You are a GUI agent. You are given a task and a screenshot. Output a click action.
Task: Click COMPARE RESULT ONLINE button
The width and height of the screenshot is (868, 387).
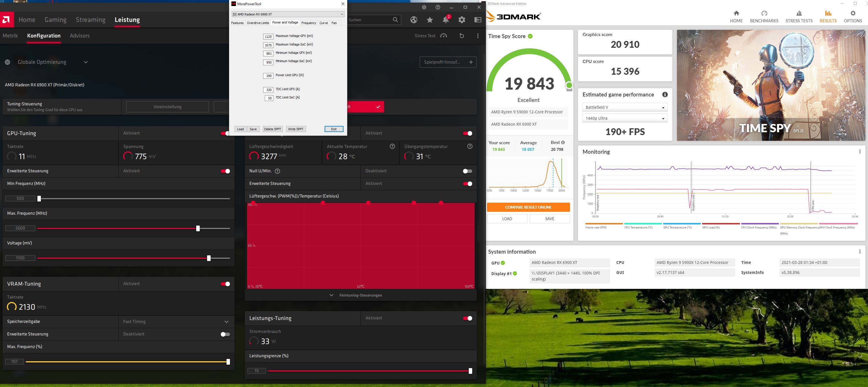pyautogui.click(x=528, y=207)
